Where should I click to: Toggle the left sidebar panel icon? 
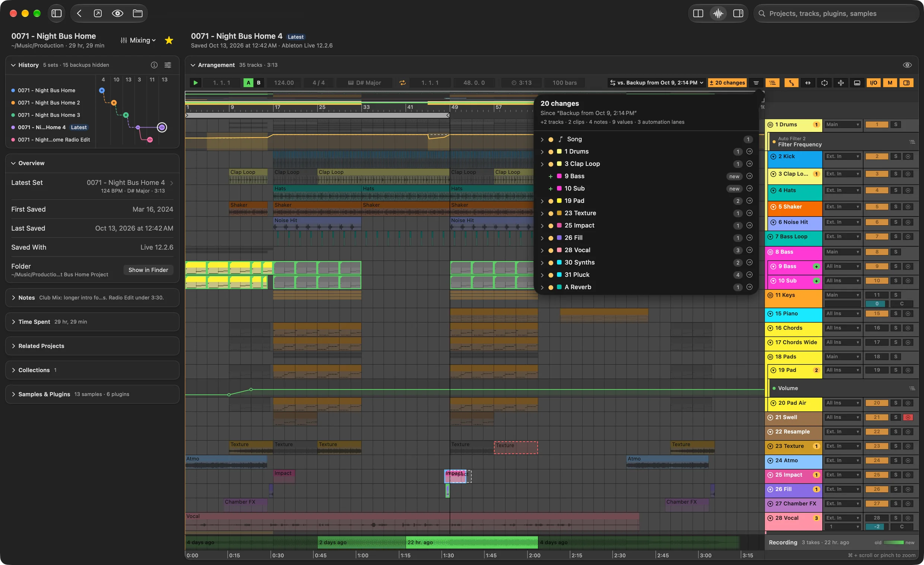pyautogui.click(x=56, y=13)
